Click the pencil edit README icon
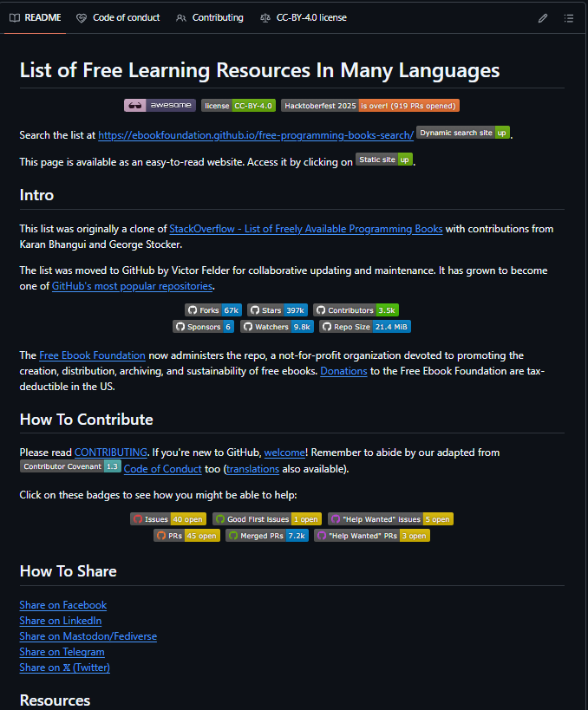Viewport: 588px width, 710px height. pyautogui.click(x=543, y=18)
